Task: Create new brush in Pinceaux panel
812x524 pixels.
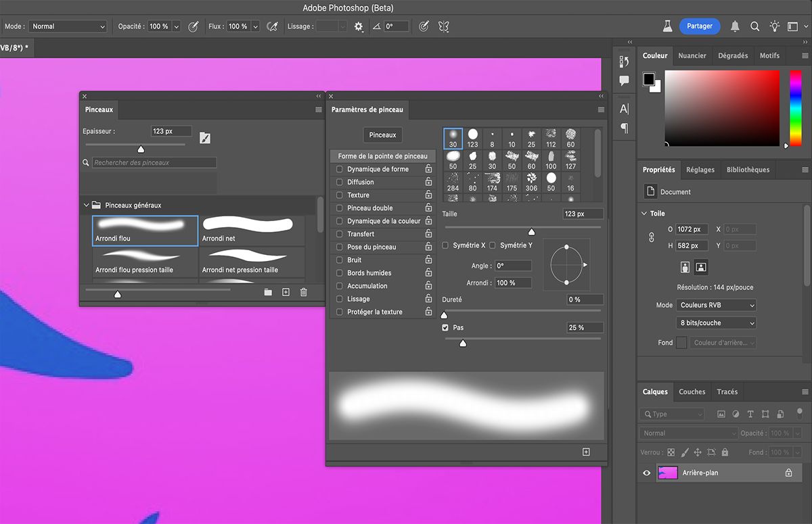Action: 286,292
